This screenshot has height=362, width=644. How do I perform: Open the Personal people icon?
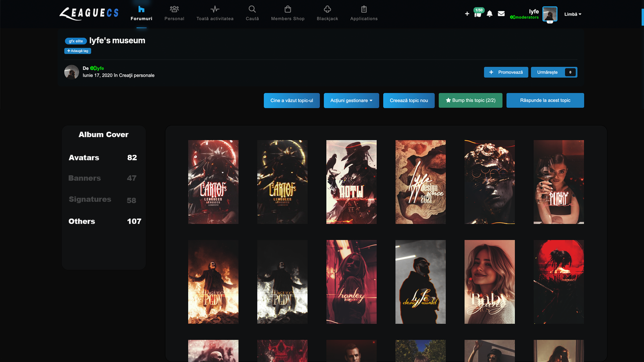174,9
